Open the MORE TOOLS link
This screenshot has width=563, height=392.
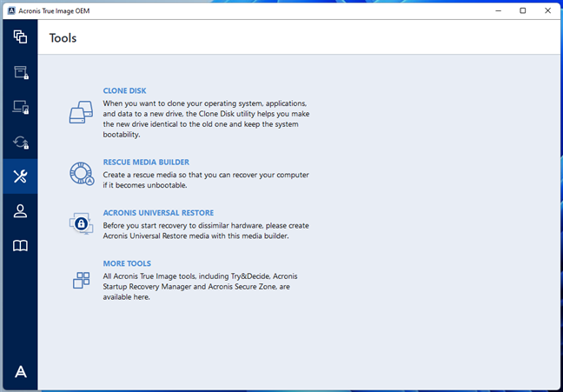tap(127, 263)
